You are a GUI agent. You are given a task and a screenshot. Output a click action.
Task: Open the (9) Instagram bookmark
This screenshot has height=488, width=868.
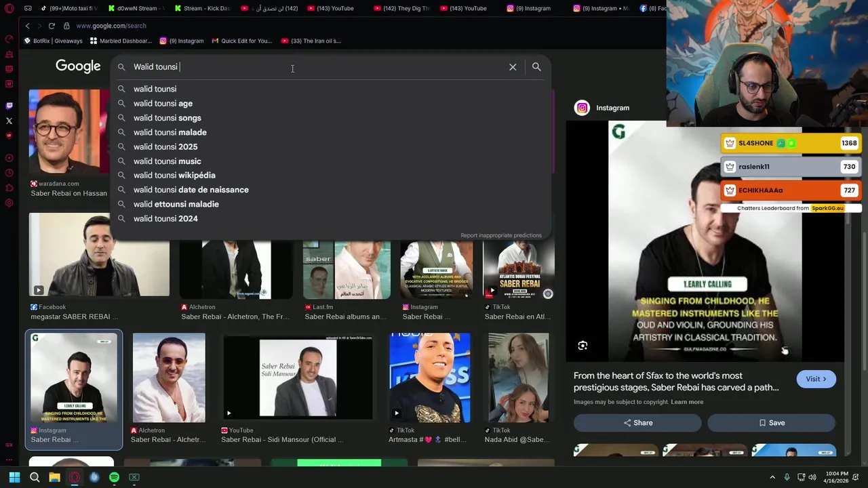click(181, 41)
